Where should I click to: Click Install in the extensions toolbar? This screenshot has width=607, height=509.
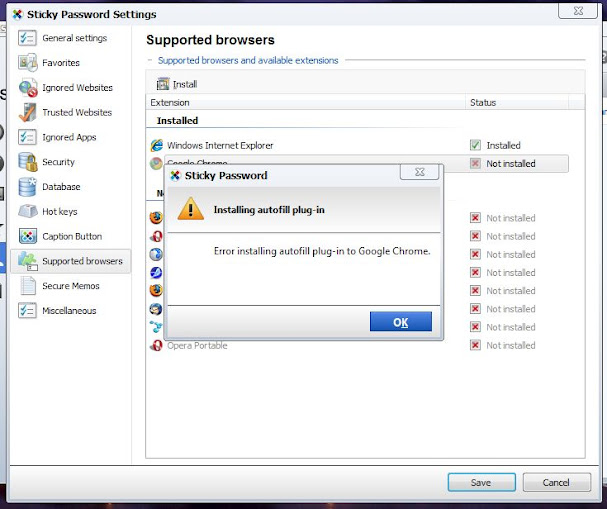coord(177,84)
